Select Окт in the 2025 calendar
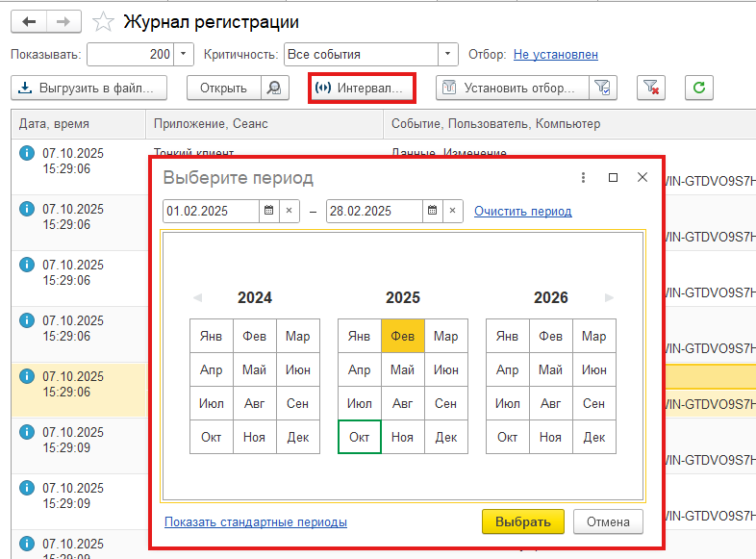 [x=359, y=437]
